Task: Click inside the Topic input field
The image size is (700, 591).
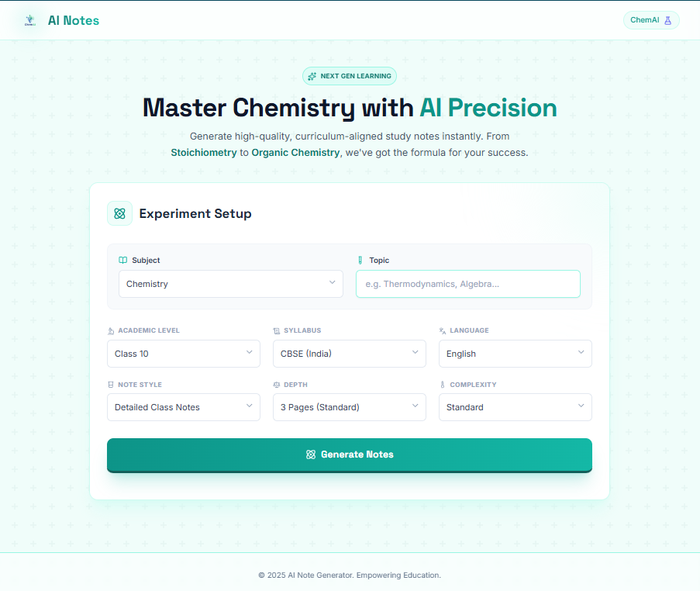Action: [467, 284]
